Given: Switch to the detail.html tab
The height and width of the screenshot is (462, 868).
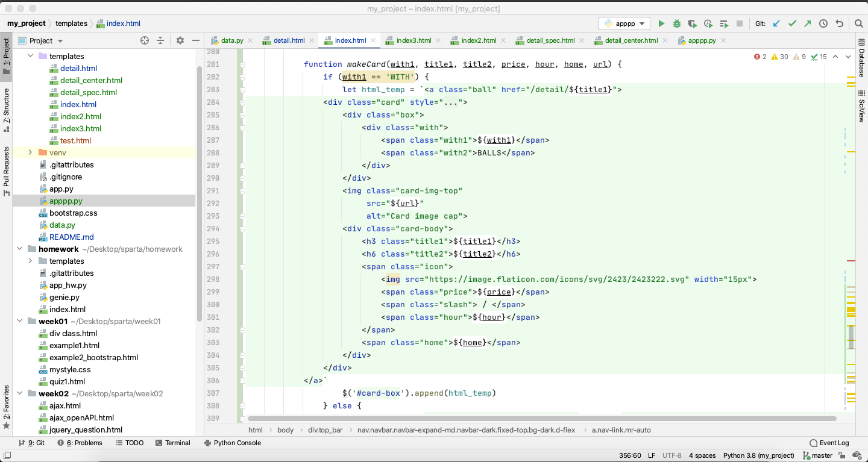Looking at the screenshot, I should tap(289, 40).
